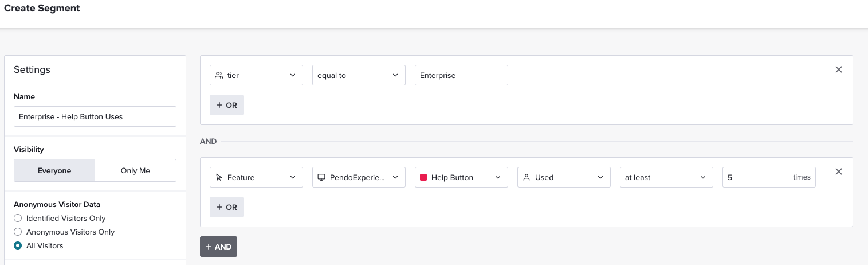The height and width of the screenshot is (265, 868).
Task: Remove the tier rule with X icon
Action: (x=839, y=69)
